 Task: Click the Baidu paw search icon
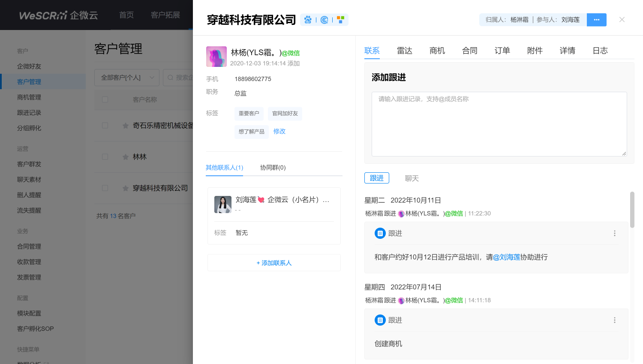308,20
